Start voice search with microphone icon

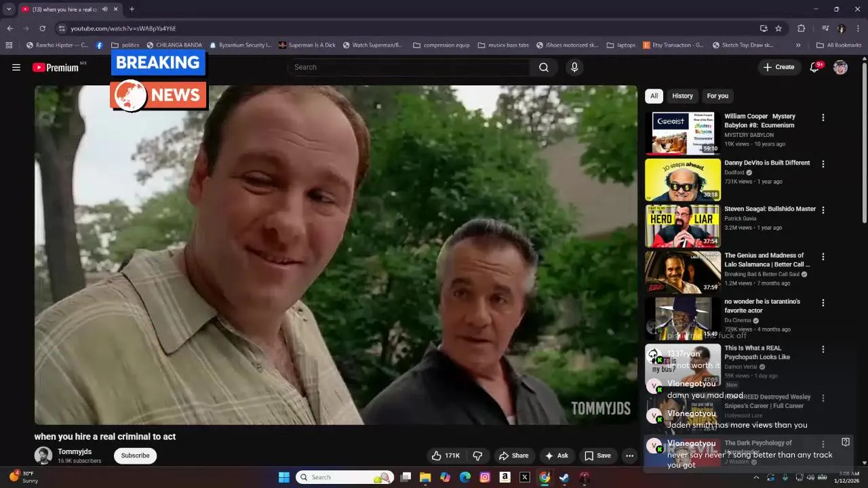pyautogui.click(x=574, y=67)
